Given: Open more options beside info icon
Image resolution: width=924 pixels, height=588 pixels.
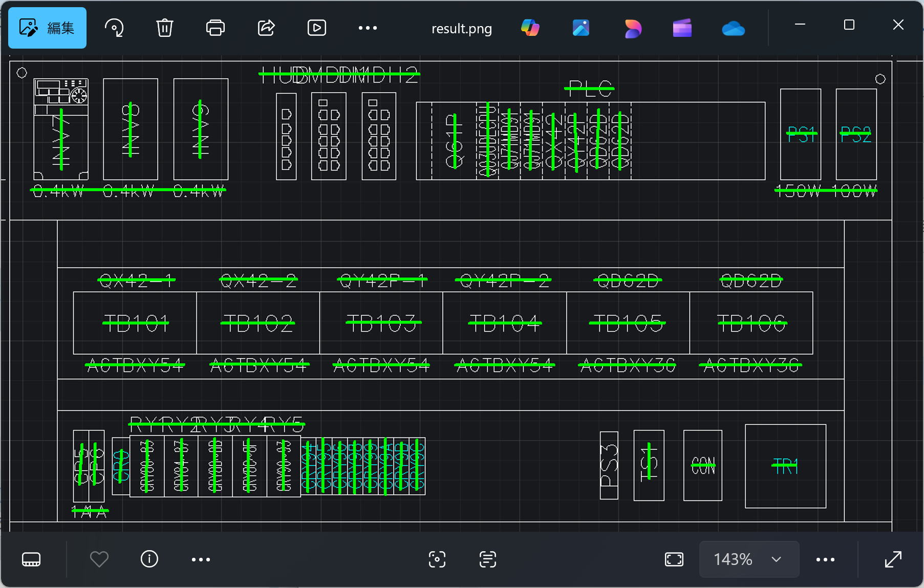Looking at the screenshot, I should click(201, 559).
